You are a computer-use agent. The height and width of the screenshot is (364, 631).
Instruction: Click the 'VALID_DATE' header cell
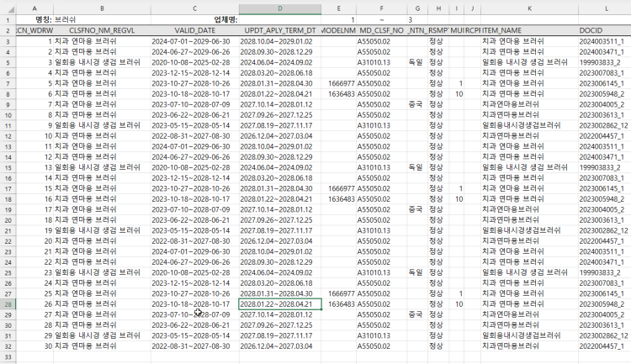[195, 30]
